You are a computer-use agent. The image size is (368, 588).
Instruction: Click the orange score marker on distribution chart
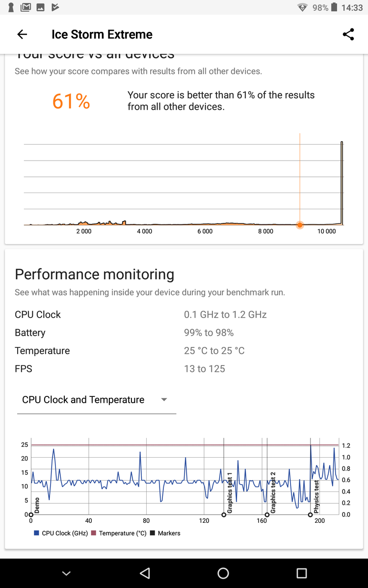coord(300,225)
